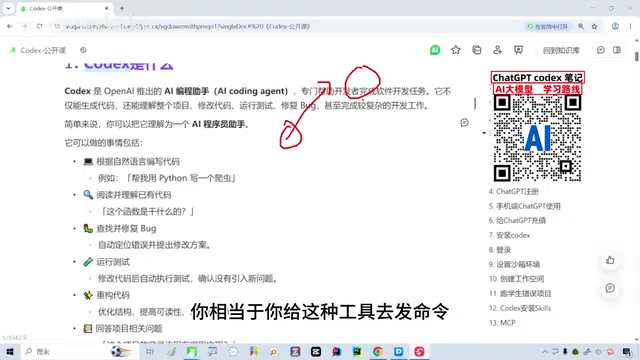Open a new browser tab

[x=122, y=8]
